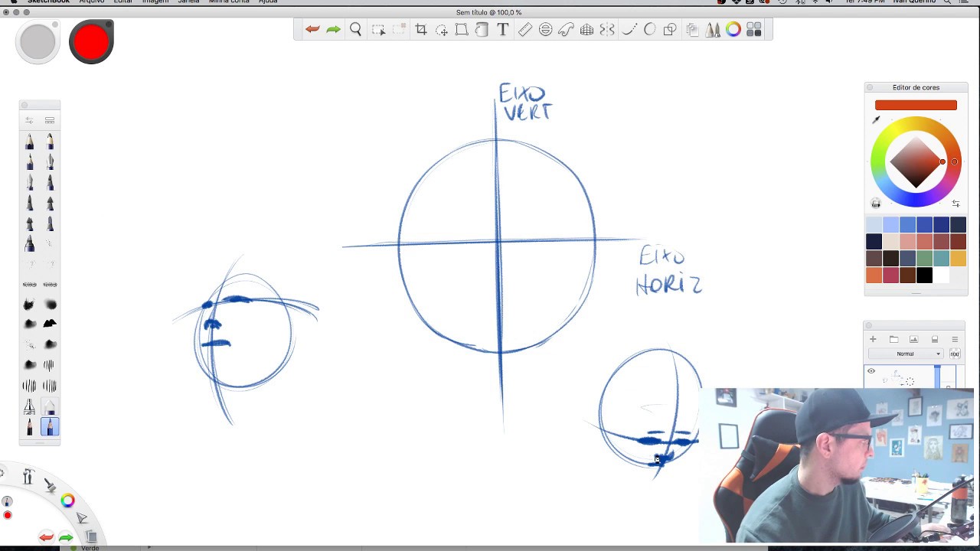Open the Ajuda menu
This screenshot has height=551, width=980.
pyautogui.click(x=268, y=2)
